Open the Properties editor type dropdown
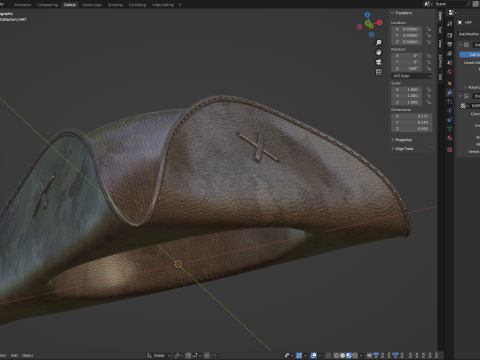 [452, 13]
